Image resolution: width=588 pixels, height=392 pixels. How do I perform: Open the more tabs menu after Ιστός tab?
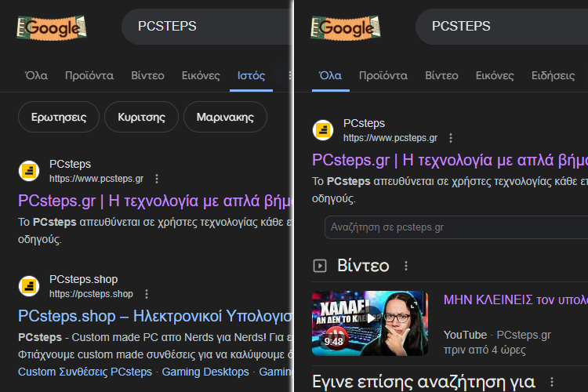289,76
